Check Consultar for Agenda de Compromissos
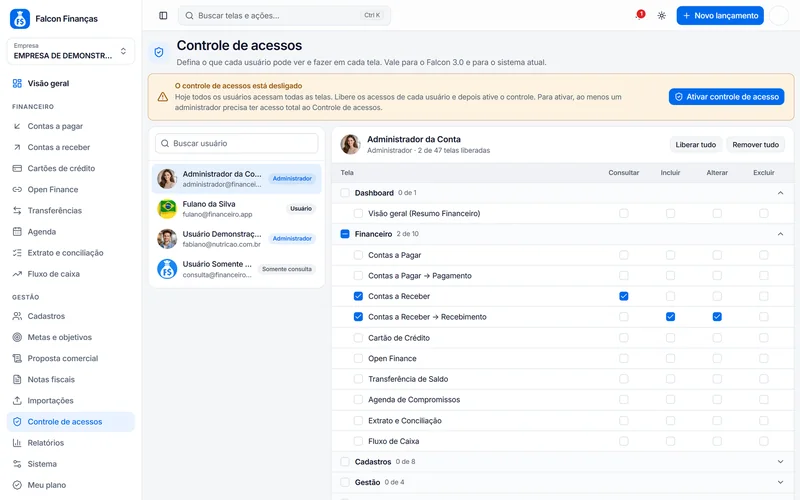The image size is (800, 500). 623,399
